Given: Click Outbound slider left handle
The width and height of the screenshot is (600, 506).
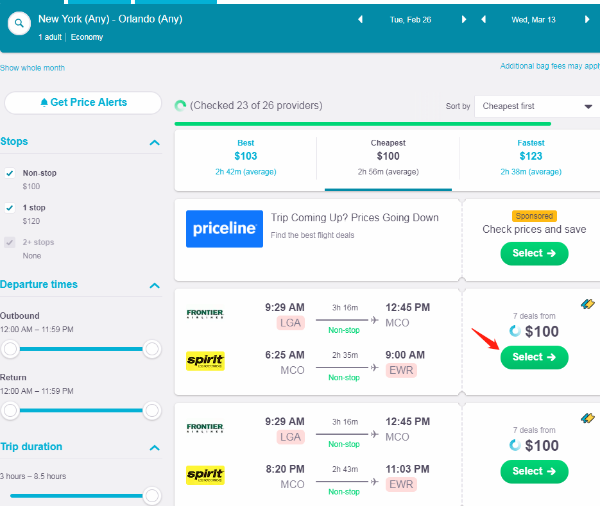Looking at the screenshot, I should [10, 349].
